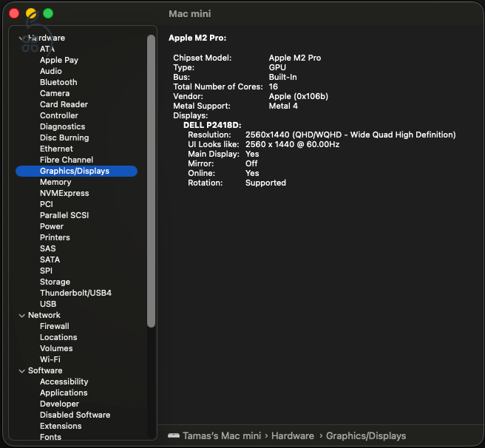The width and height of the screenshot is (485, 448).
Task: Select Disabled Software entry
Action: 75,415
